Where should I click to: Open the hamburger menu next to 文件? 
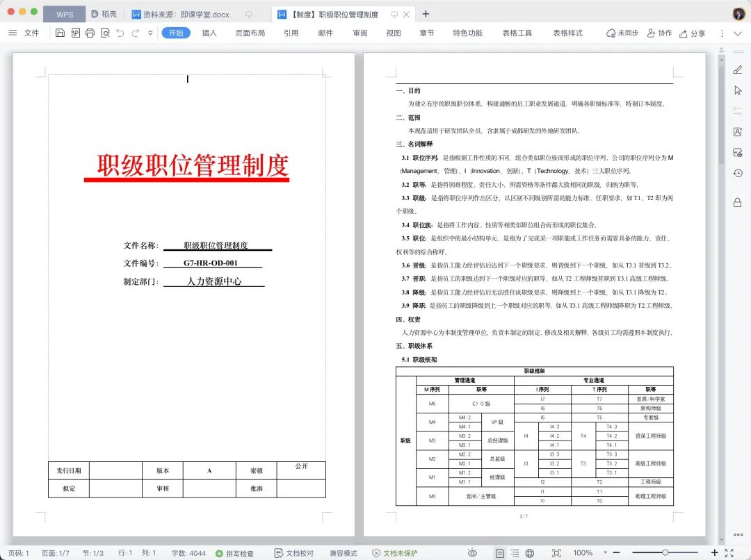[13, 33]
